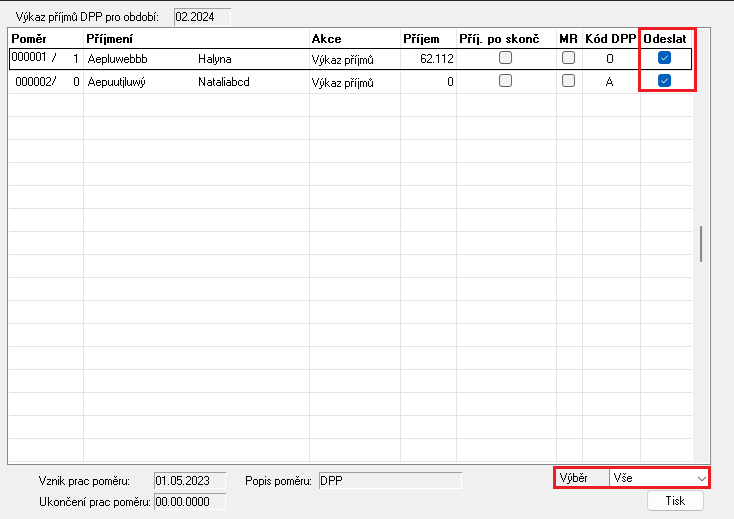Enable MR checkbox for Aepluwebbb row
Viewport: 734px width, 519px height.
click(568, 58)
